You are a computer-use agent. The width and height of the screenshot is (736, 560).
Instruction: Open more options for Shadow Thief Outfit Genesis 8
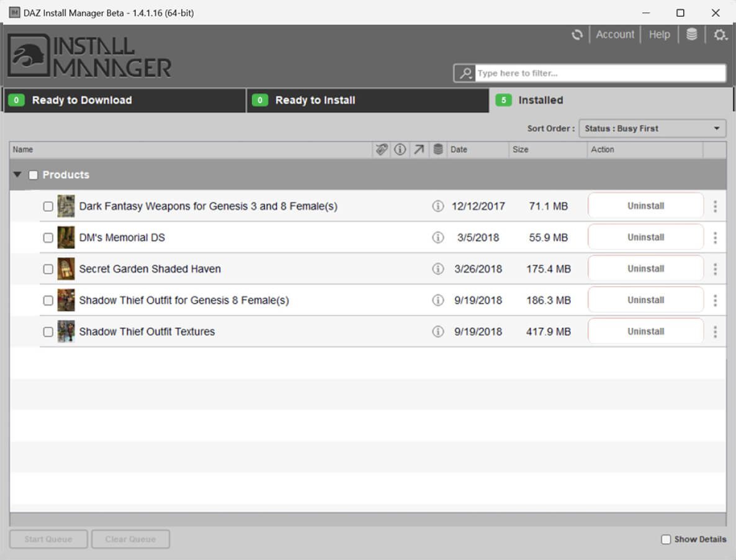[715, 300]
